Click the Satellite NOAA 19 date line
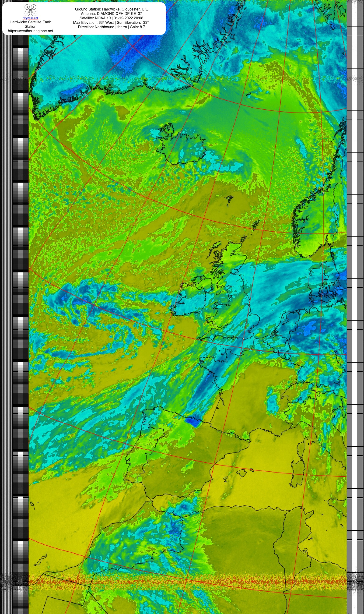 coord(111,18)
